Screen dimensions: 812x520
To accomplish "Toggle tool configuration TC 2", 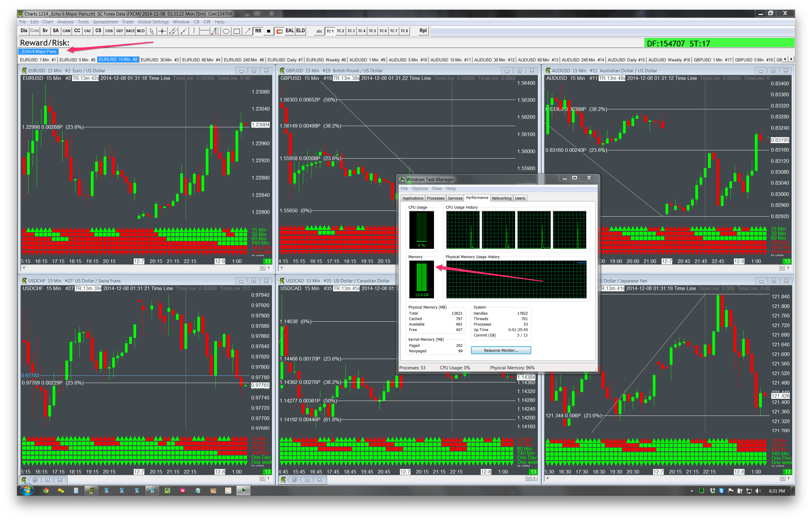I will 340,31.
